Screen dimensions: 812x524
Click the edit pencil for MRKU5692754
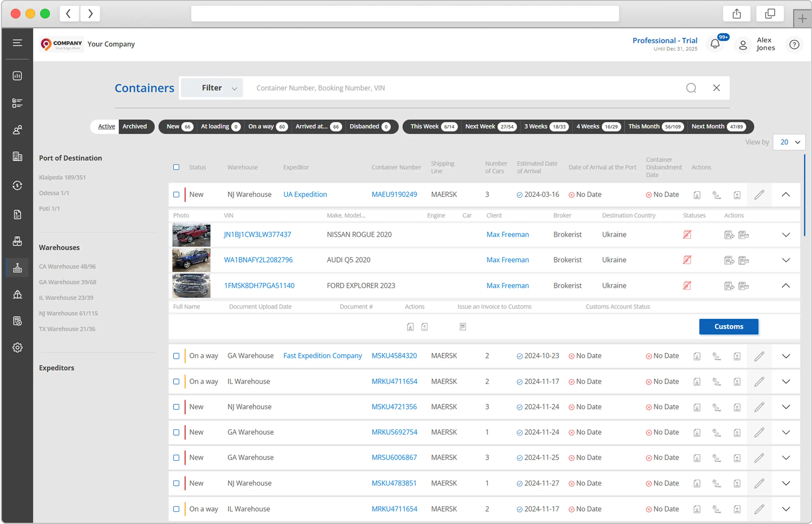759,432
